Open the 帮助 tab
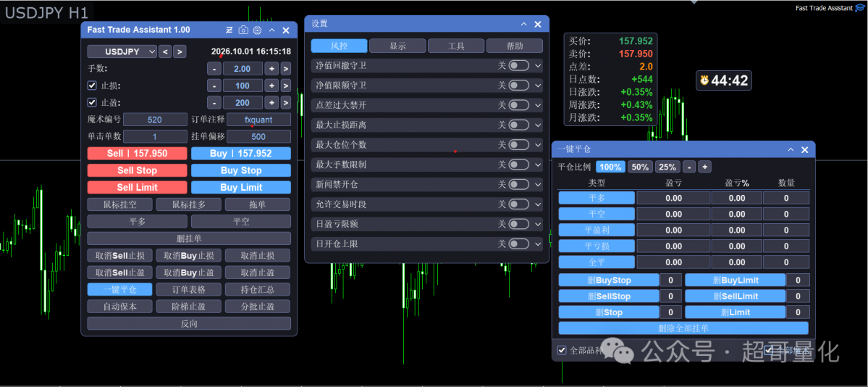Screen dimensions: 868x387 pyautogui.click(x=515, y=46)
